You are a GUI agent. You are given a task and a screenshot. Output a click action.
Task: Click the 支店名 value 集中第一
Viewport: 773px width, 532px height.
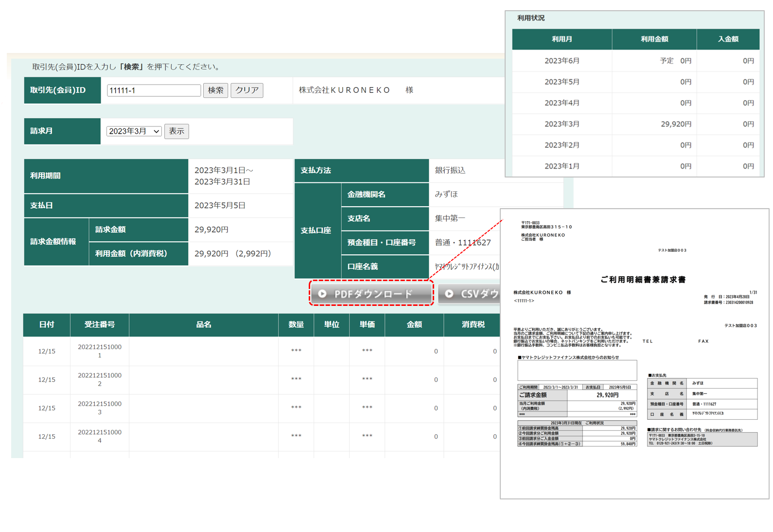[x=450, y=218]
